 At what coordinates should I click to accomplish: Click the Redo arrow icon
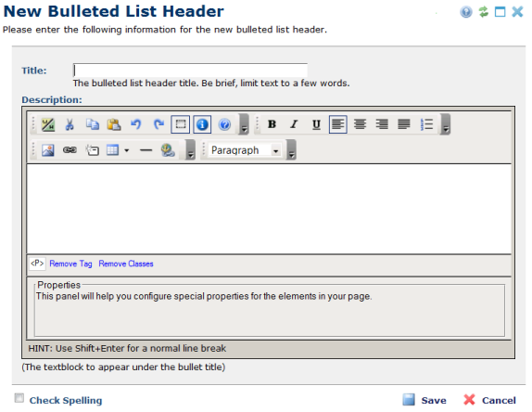pos(158,124)
